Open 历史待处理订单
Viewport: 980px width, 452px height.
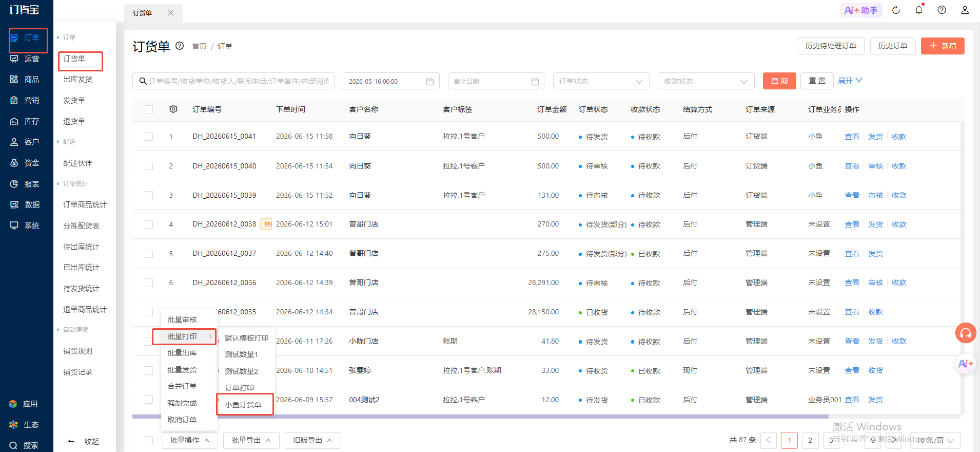tap(831, 46)
